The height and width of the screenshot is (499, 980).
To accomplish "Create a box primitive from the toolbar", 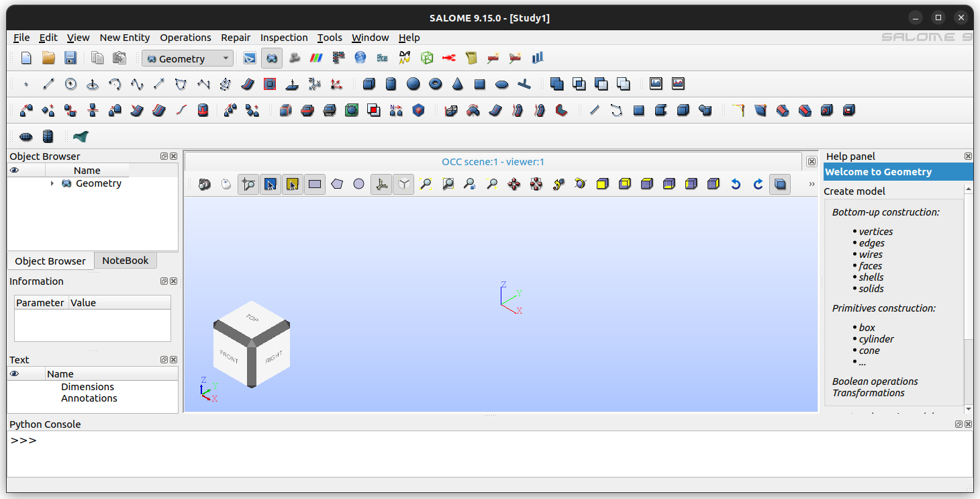I will 369,84.
